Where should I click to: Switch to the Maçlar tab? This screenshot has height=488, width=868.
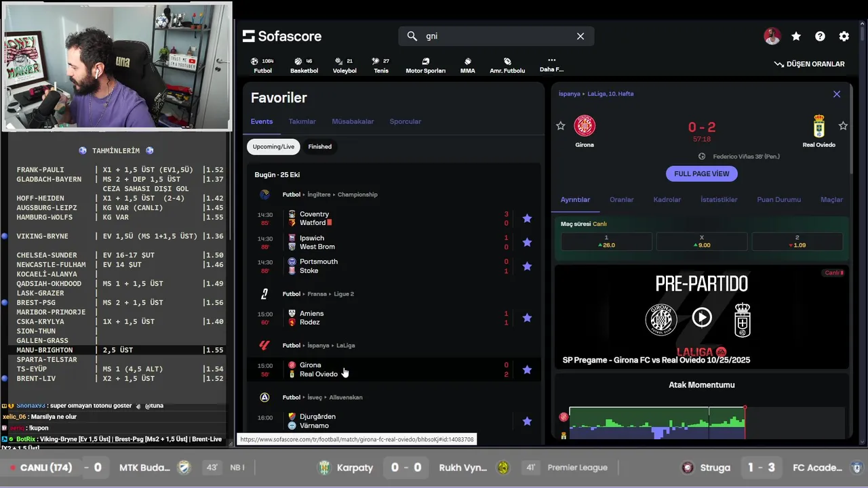tap(832, 200)
